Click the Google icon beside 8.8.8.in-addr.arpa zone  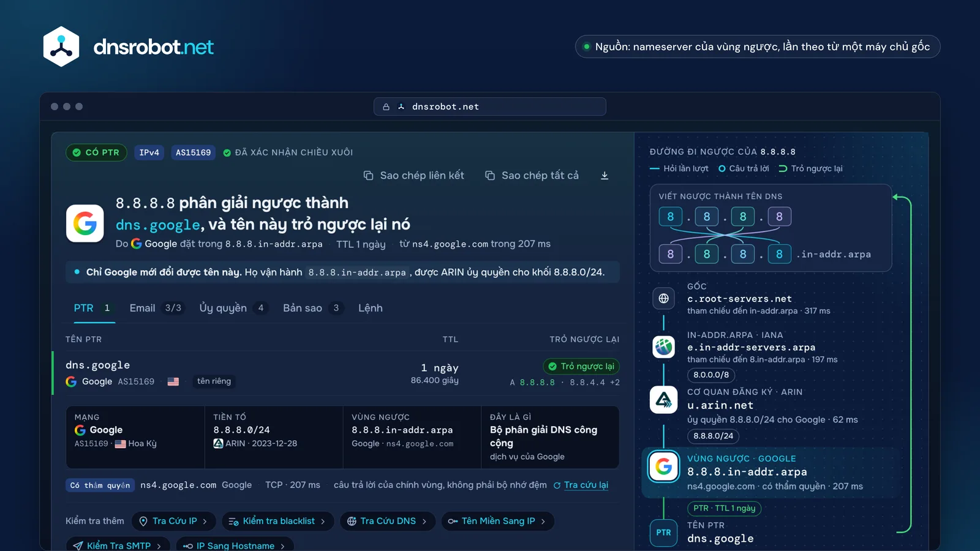(x=663, y=467)
